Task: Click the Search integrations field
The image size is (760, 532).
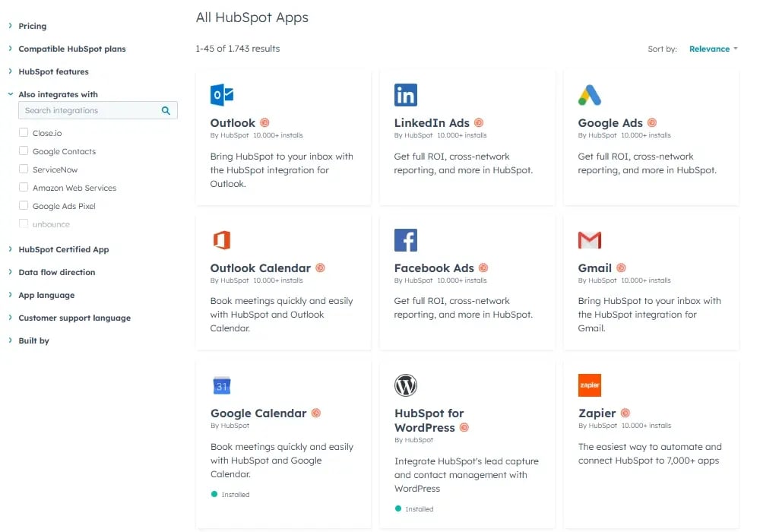Action: point(98,110)
